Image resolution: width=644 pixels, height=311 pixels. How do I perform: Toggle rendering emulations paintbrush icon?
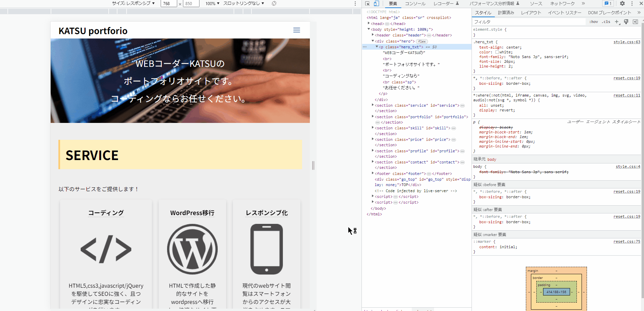coord(626,22)
